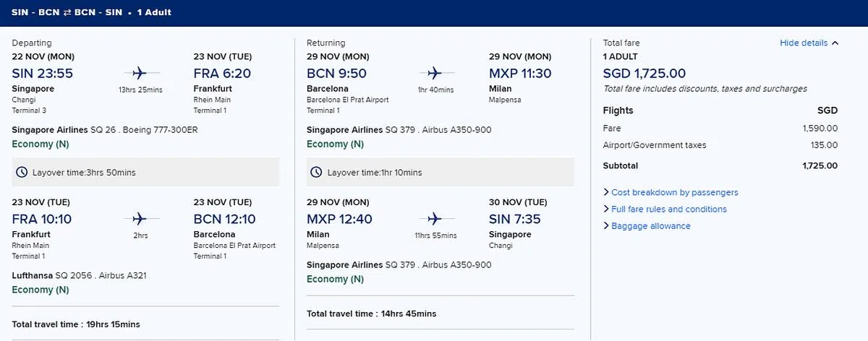Image resolution: width=868 pixels, height=341 pixels.
Task: Click the clock icon beside 1hr 10mins layover
Action: 316,172
